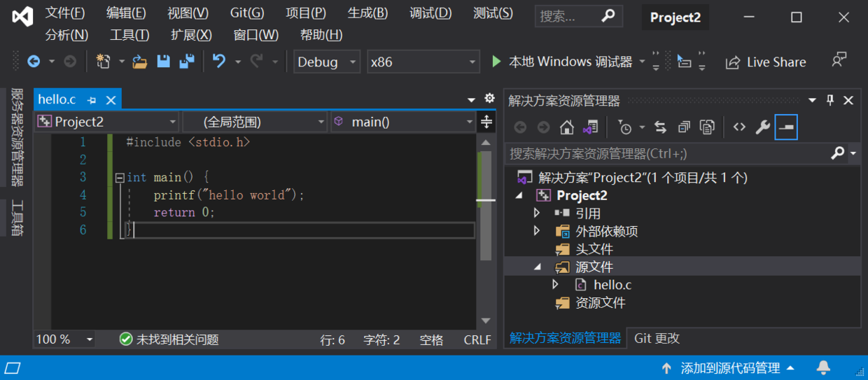Click 添加到源代码管理 in status bar
This screenshot has height=380, width=868.
click(x=728, y=368)
